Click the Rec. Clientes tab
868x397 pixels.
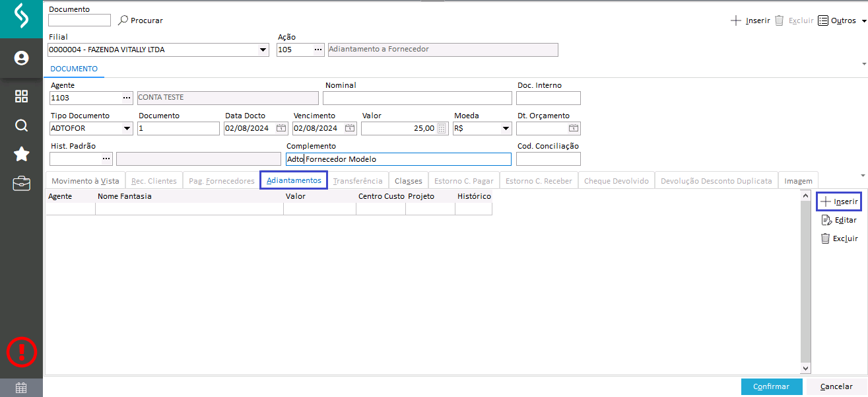click(x=154, y=180)
